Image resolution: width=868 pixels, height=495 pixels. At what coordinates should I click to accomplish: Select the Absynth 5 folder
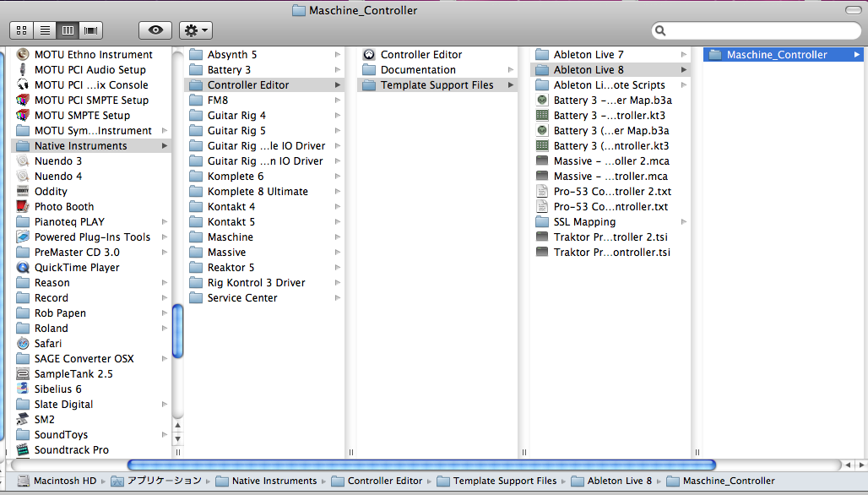pyautogui.click(x=264, y=54)
